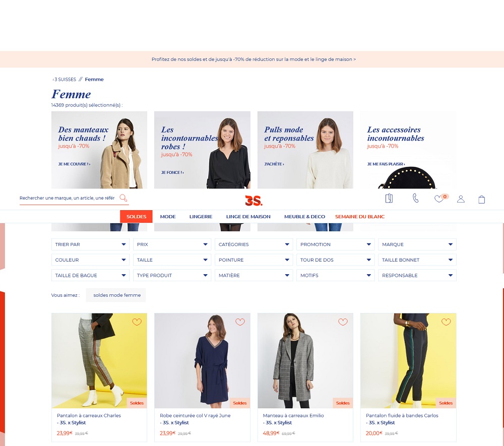Expand the TRIER PAR dropdown
The image size is (504, 446).
(x=90, y=244)
